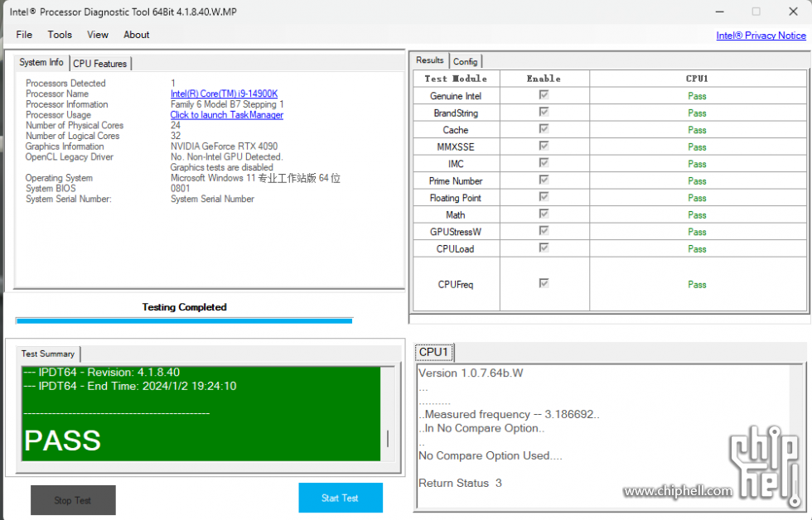The height and width of the screenshot is (520, 812).
Task: Click the Start Test button
Action: (x=341, y=498)
